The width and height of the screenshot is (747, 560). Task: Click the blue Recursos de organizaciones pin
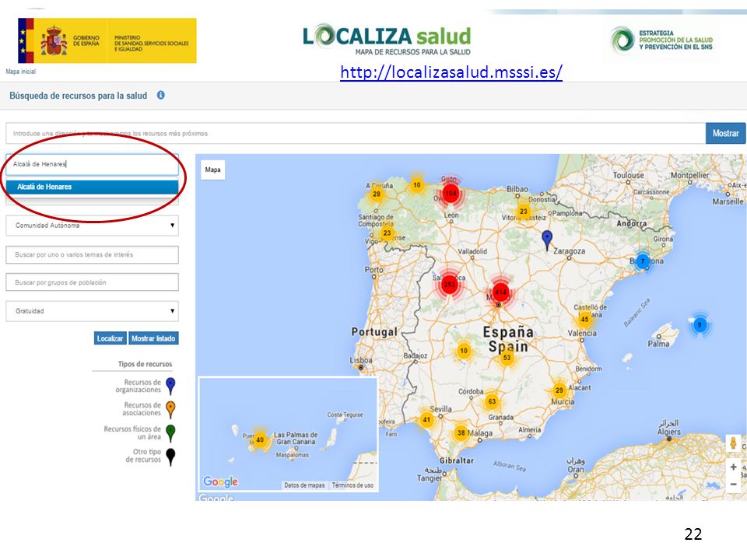click(170, 387)
